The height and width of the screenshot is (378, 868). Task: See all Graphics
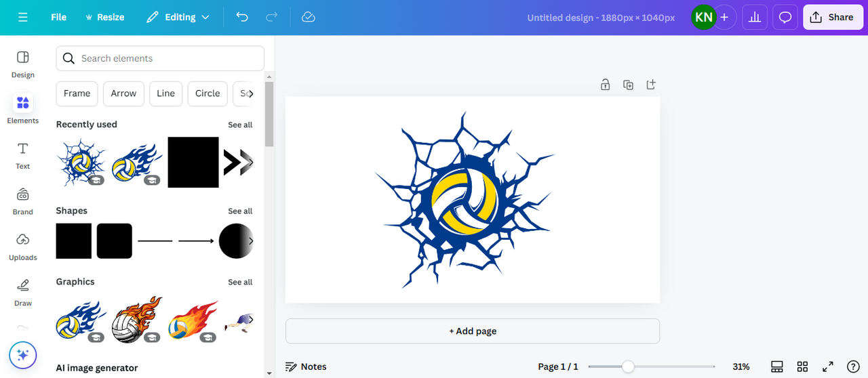click(240, 282)
